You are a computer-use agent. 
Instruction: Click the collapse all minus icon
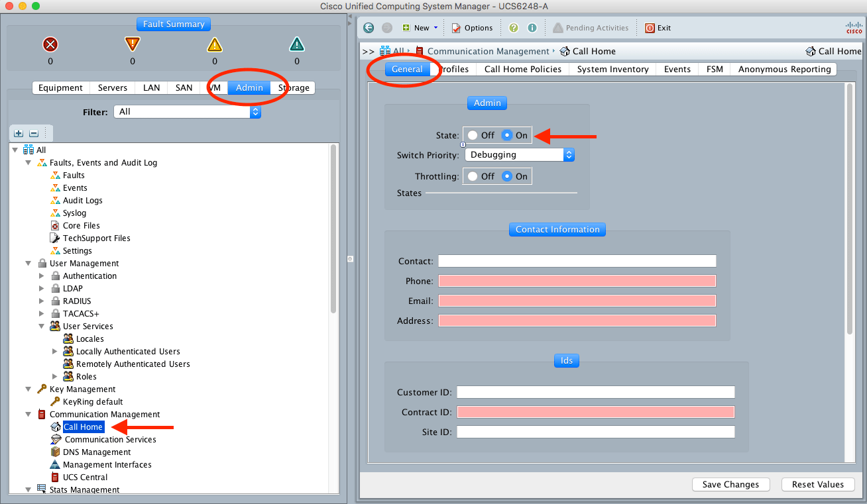pyautogui.click(x=33, y=133)
